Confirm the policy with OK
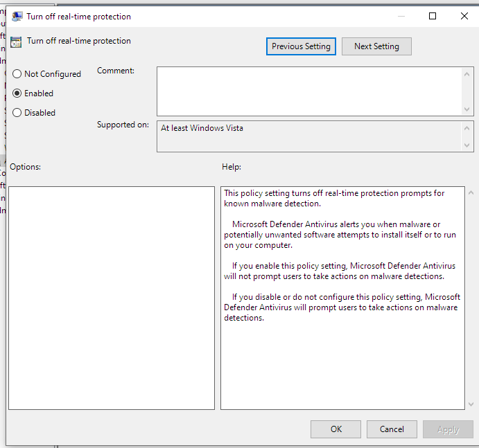The height and width of the screenshot is (448, 479). coord(336,429)
